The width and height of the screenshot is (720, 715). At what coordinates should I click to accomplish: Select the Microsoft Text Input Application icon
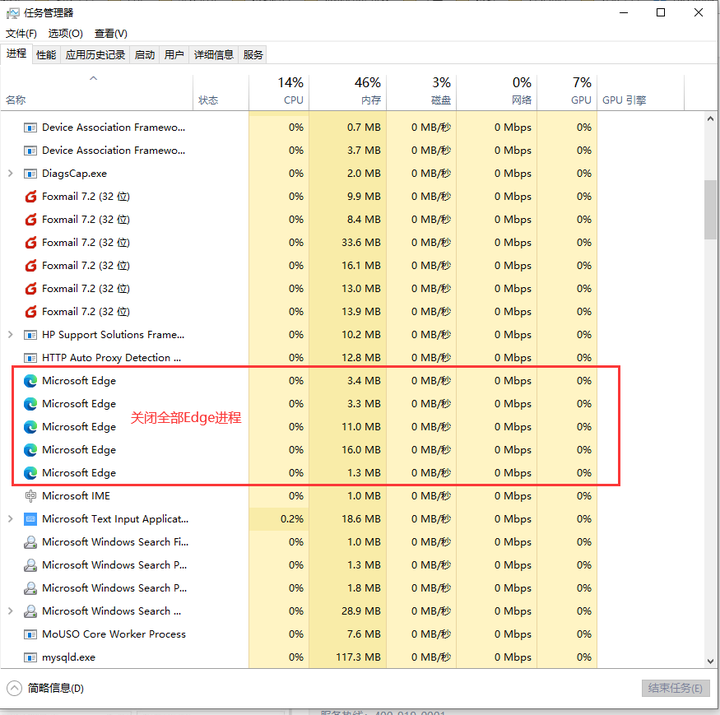coord(30,519)
